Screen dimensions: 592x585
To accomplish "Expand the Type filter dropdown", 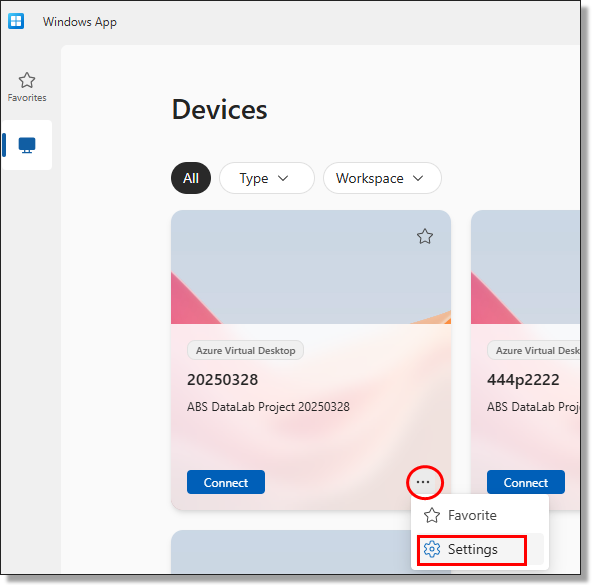I will point(267,178).
